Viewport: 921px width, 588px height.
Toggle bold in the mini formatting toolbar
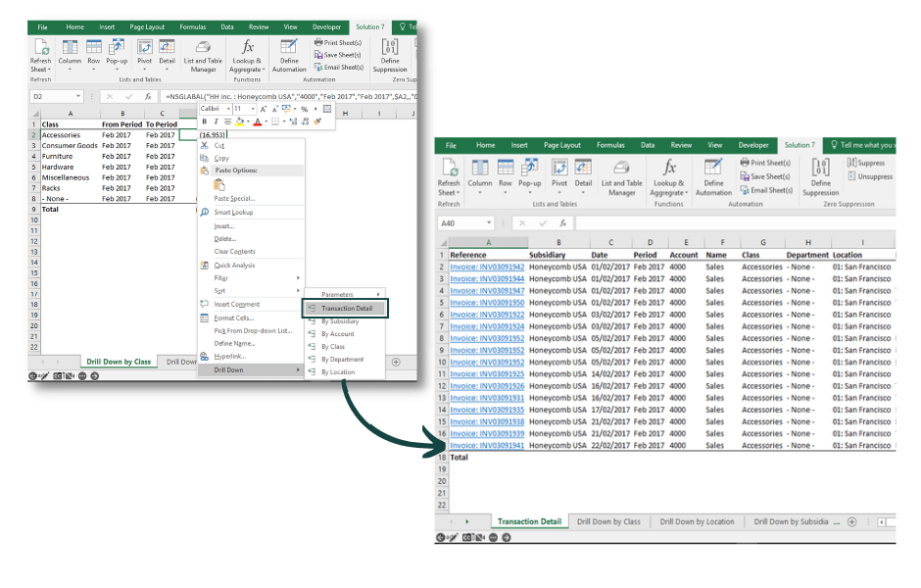pyautogui.click(x=205, y=122)
